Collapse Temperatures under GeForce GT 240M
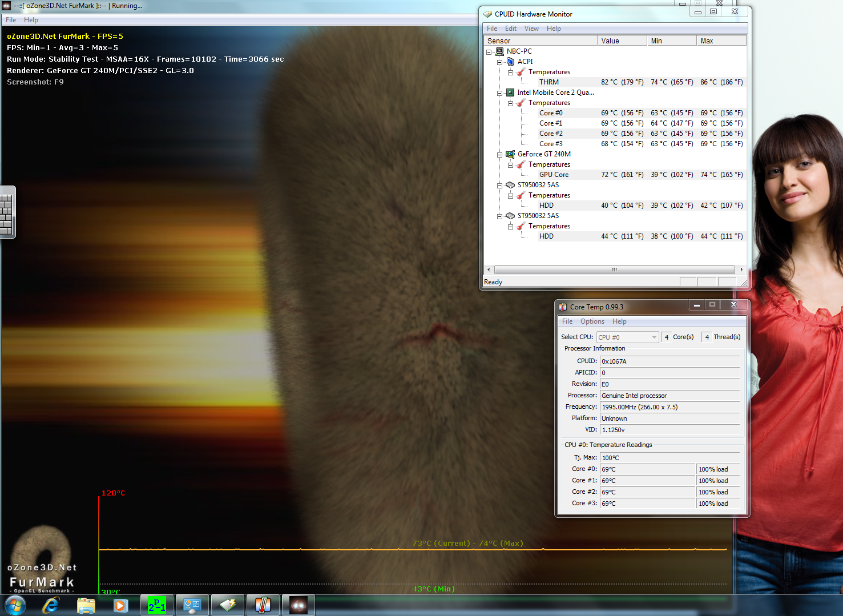 (x=511, y=165)
